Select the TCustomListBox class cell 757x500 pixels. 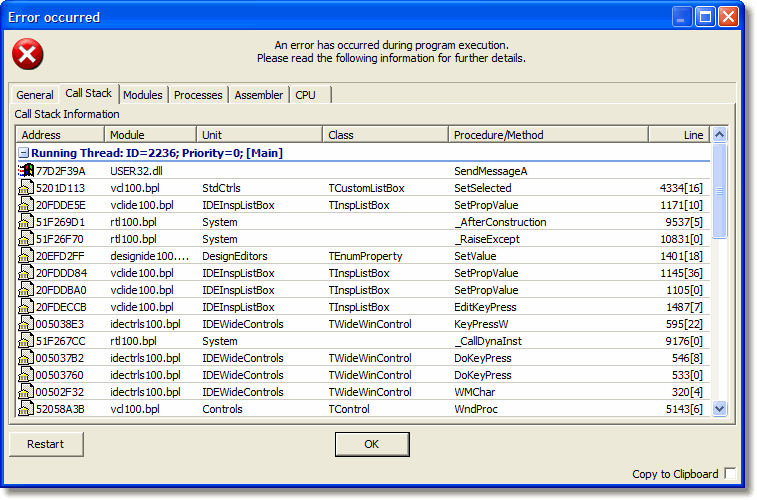[366, 188]
